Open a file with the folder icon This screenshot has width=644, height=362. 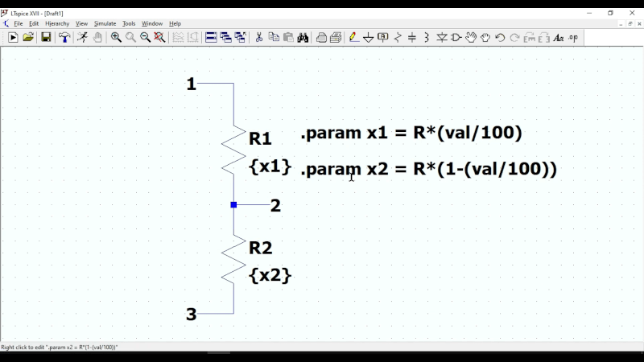click(x=28, y=38)
